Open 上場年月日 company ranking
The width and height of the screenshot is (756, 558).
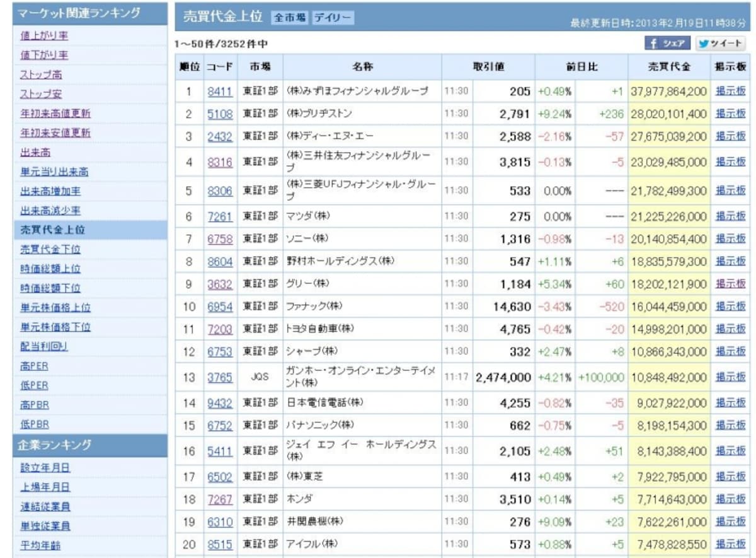point(45,487)
